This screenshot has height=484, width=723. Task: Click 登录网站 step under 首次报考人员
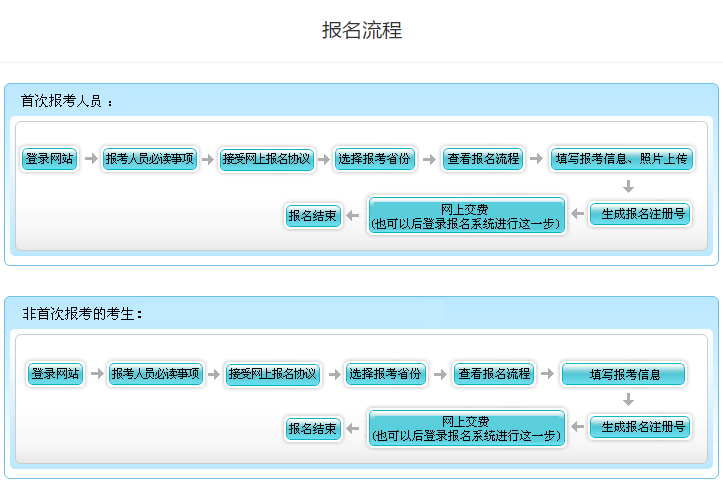[x=50, y=159]
